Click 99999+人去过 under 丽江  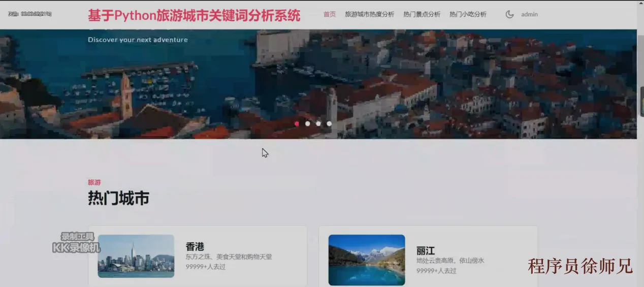436,271
